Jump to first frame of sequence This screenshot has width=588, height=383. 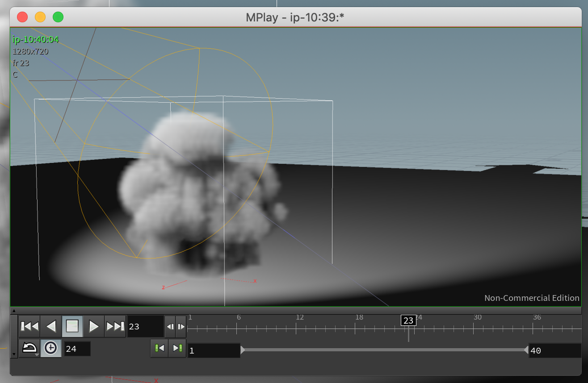(x=29, y=327)
